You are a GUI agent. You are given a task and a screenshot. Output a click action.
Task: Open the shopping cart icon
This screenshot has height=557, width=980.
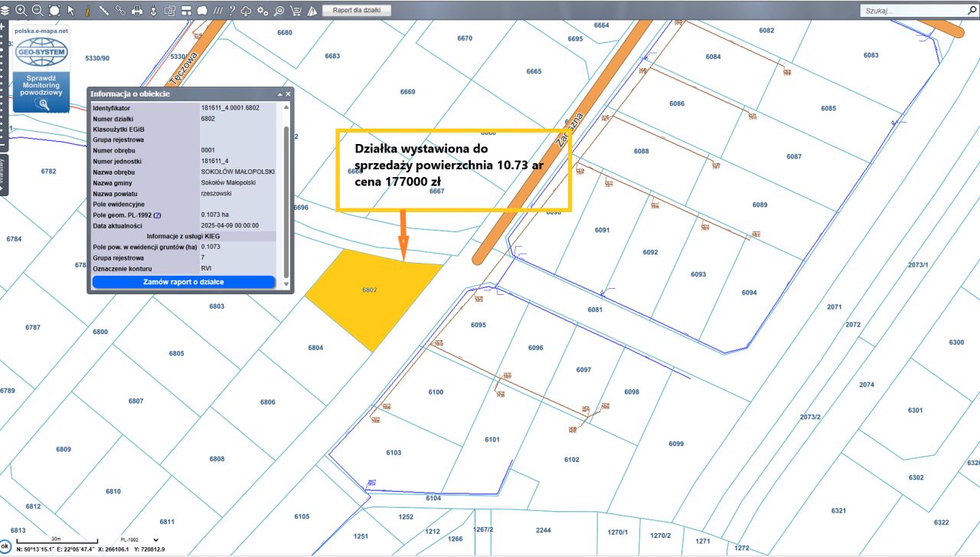296,11
